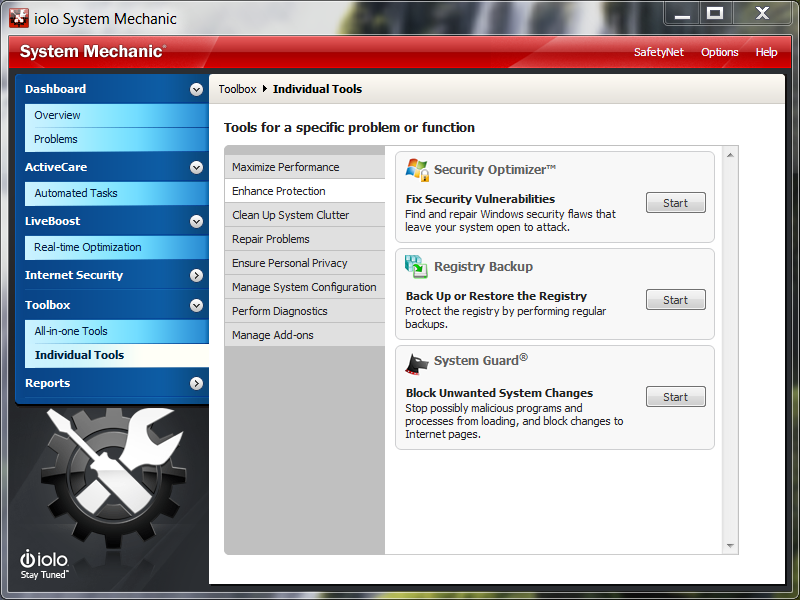Click the Registry Backup icon
The width and height of the screenshot is (800, 600).
point(417,266)
